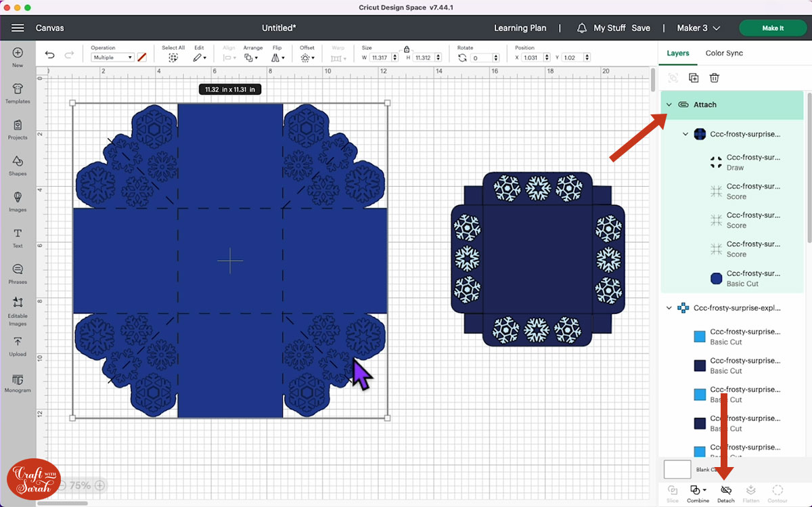
Task: Go to Canvas view
Action: 50,28
